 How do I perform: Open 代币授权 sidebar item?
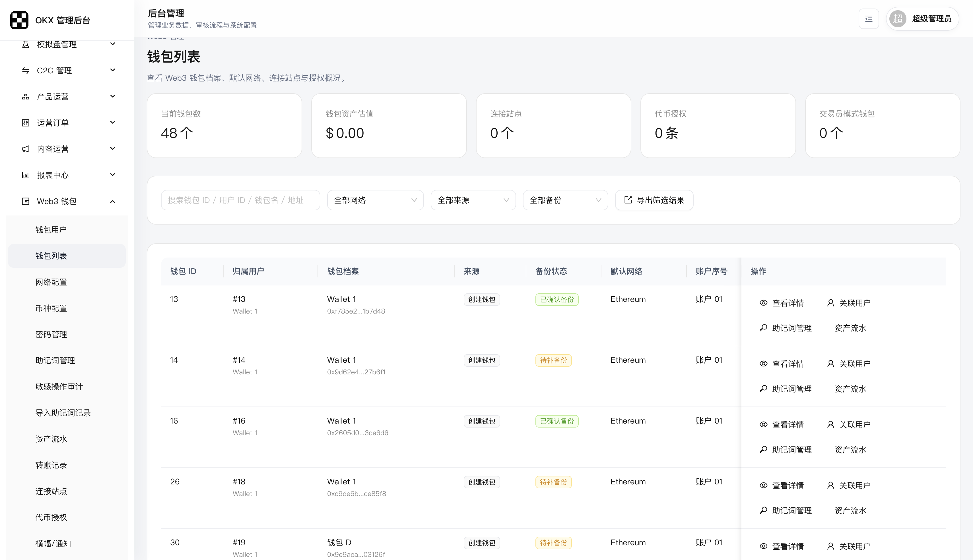point(67,517)
